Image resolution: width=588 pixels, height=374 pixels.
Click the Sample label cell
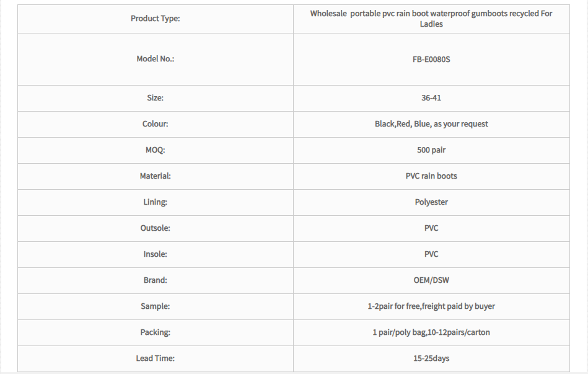click(155, 306)
